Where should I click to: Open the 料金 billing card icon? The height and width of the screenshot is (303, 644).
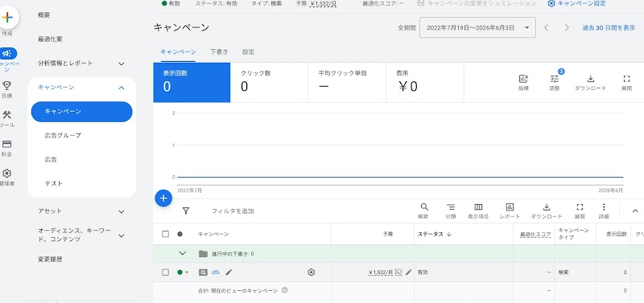pos(7,145)
